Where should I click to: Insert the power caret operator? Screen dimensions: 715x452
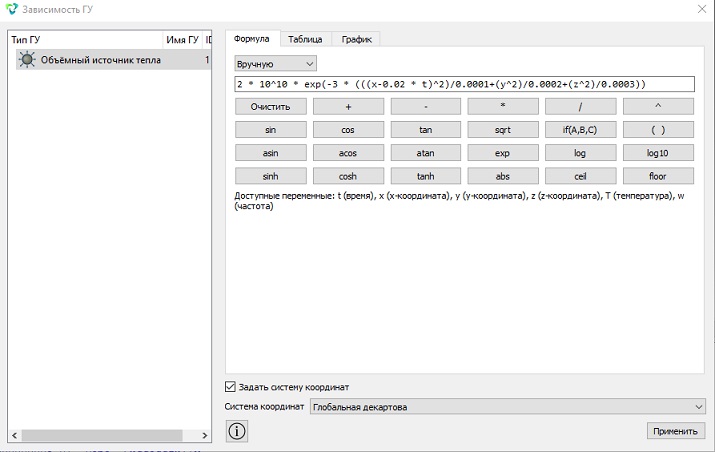click(658, 107)
